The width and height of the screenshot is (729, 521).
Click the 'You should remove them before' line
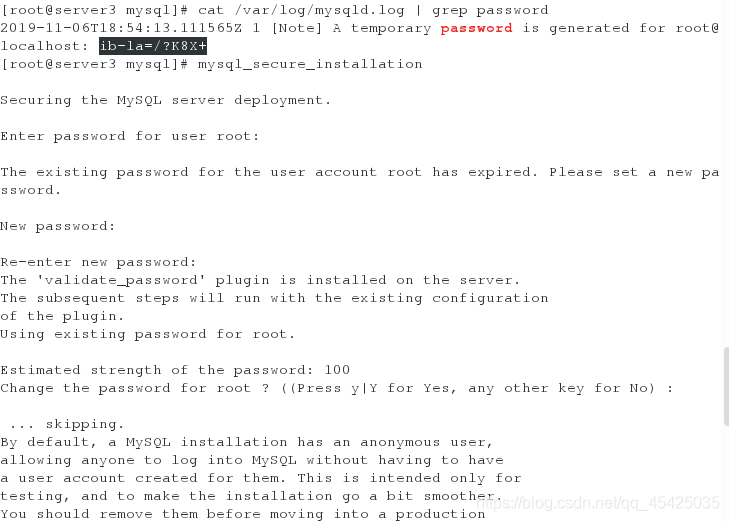(x=243, y=514)
